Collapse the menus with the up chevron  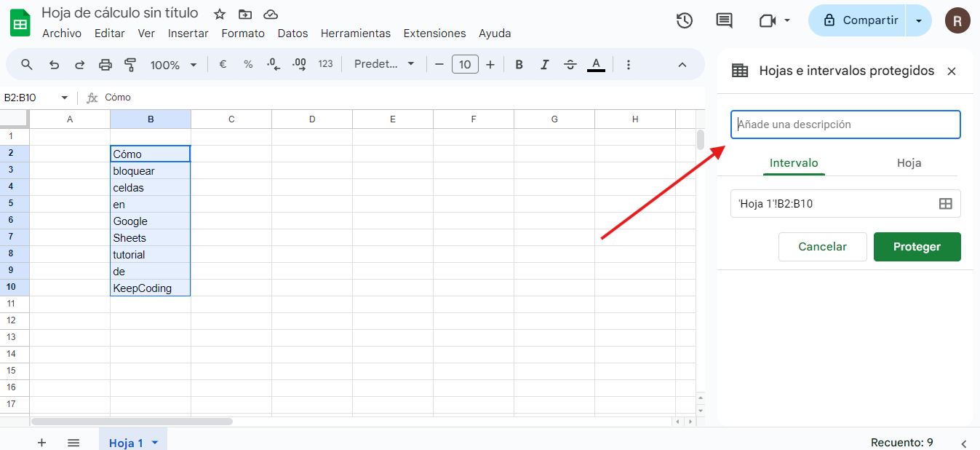[x=682, y=64]
